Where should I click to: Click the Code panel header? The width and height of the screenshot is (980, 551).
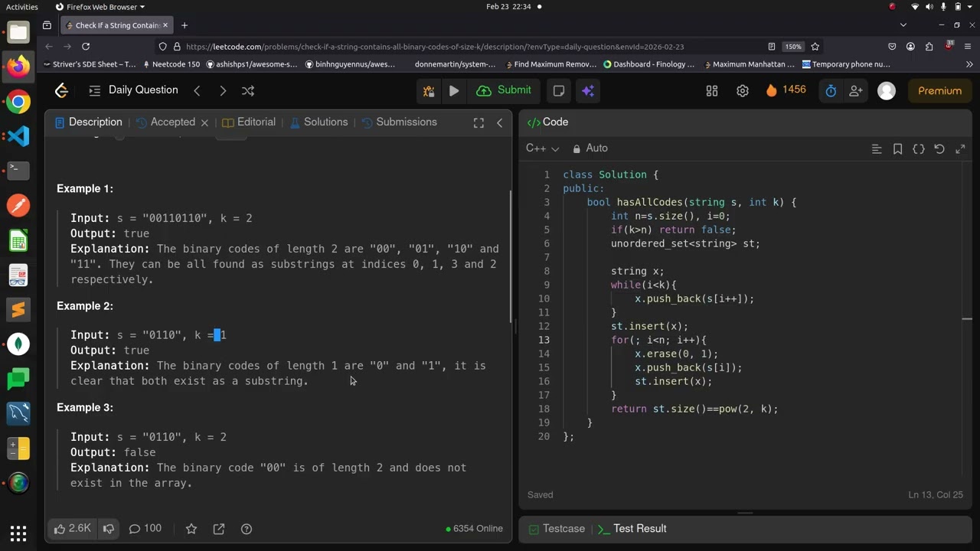pyautogui.click(x=547, y=122)
